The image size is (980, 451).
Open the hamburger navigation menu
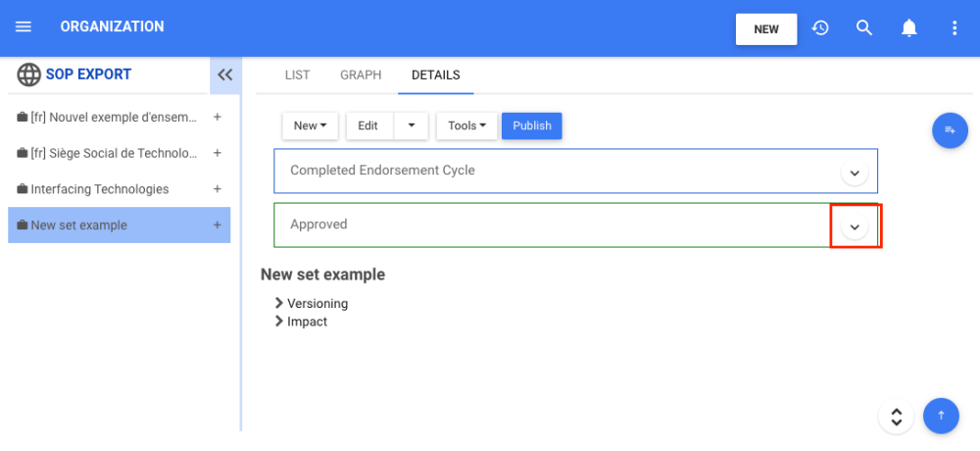coord(24,27)
